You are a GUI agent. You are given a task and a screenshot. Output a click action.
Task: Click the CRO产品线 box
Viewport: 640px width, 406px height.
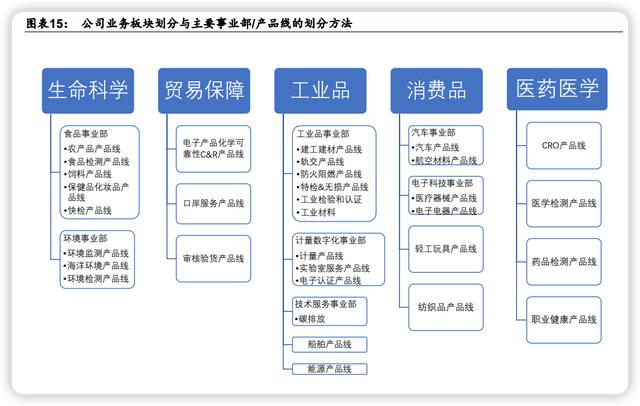click(564, 146)
